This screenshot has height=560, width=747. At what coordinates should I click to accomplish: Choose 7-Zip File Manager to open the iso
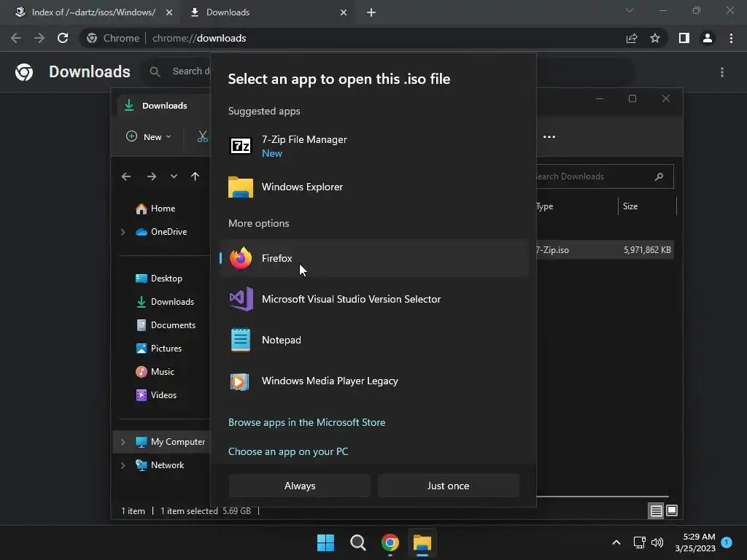[374, 146]
